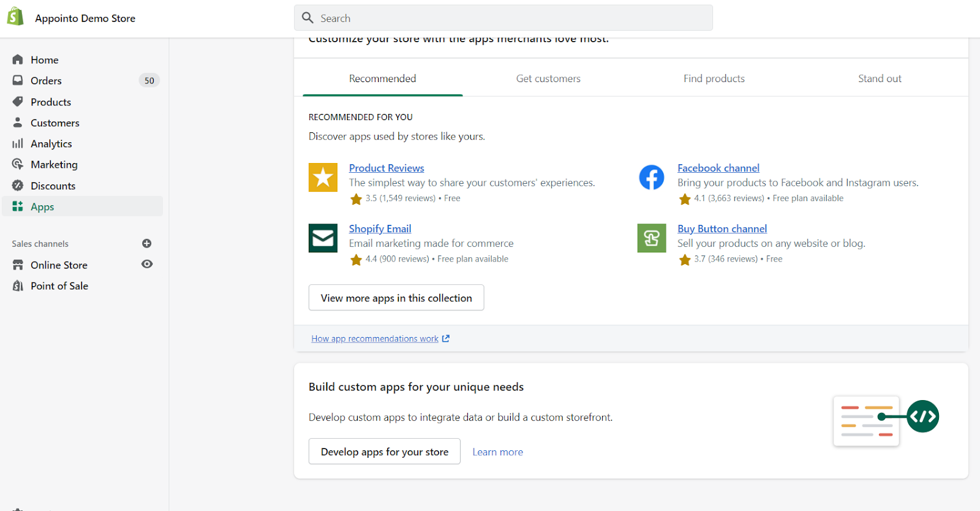Click the Buy Button channel rating star
This screenshot has width=980, height=511.
point(685,259)
